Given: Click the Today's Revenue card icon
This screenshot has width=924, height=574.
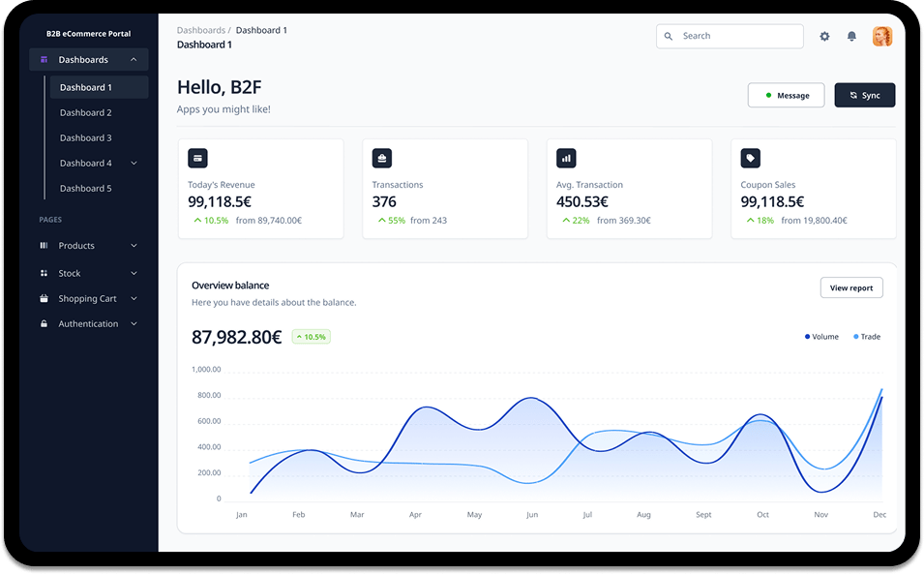Looking at the screenshot, I should pos(197,158).
